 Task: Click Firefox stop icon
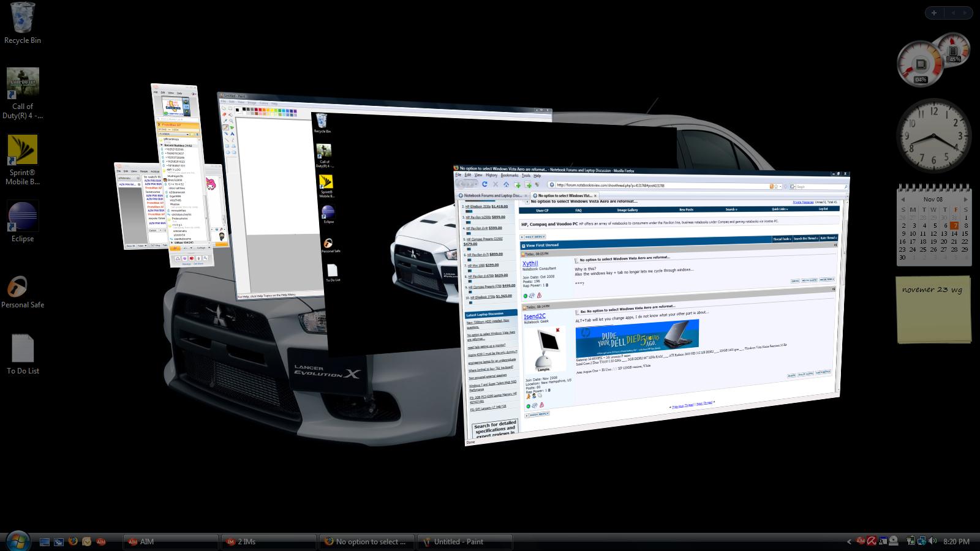tap(496, 184)
